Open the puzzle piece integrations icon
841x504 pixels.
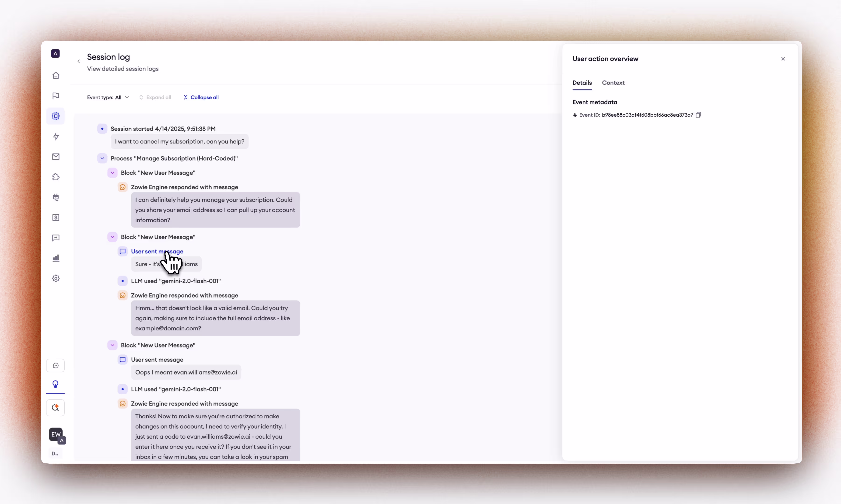(x=56, y=177)
